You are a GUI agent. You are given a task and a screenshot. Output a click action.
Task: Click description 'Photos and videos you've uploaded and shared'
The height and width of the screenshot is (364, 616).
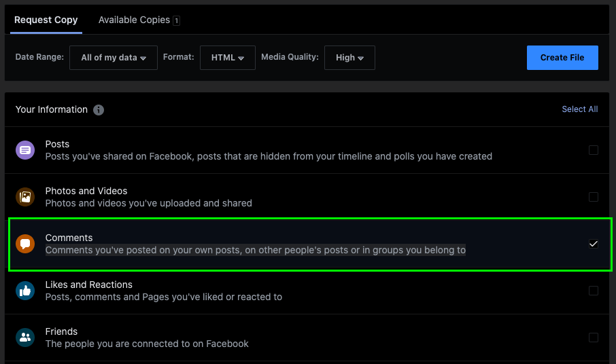[148, 203]
